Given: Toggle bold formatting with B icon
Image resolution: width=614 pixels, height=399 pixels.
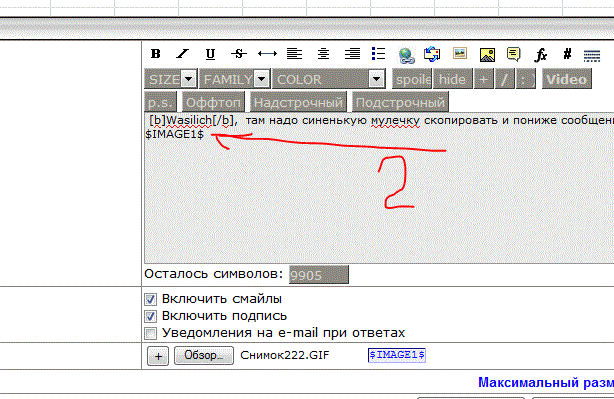Looking at the screenshot, I should [155, 54].
